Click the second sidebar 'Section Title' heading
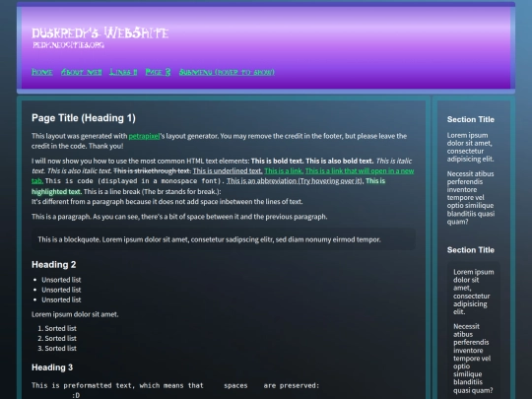 (470, 250)
